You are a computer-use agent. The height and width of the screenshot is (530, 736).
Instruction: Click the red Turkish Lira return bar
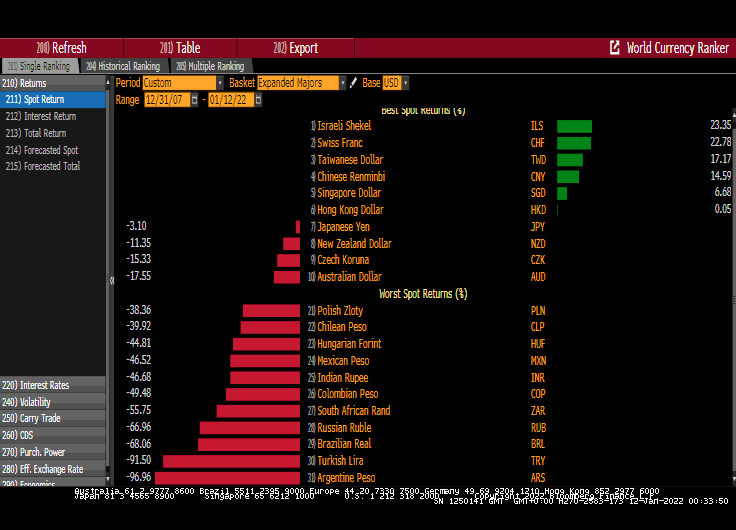231,461
